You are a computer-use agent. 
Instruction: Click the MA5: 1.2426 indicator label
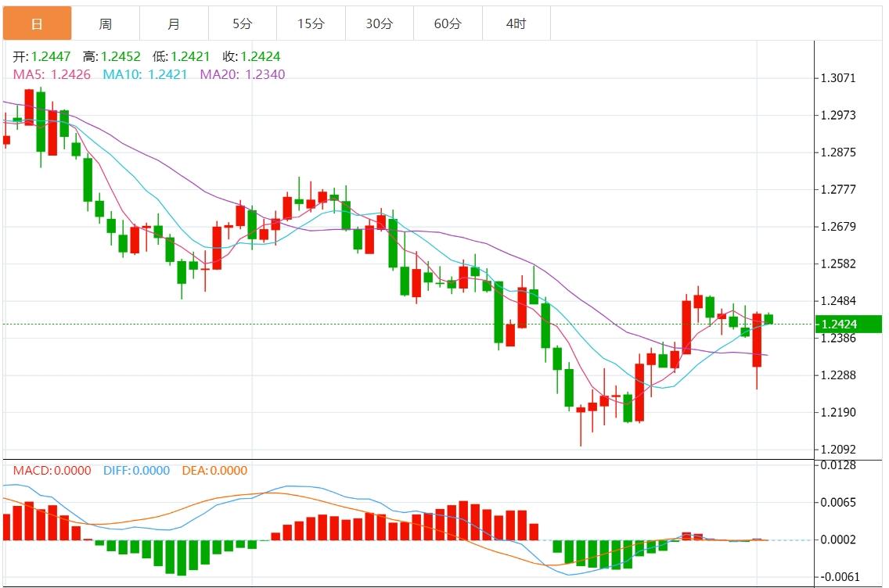pyautogui.click(x=52, y=75)
